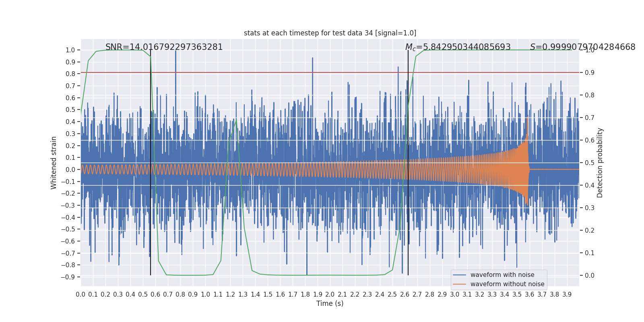The height and width of the screenshot is (322, 644).
Task: Click the 'Whitened strain' y-axis label
Action: [54, 163]
